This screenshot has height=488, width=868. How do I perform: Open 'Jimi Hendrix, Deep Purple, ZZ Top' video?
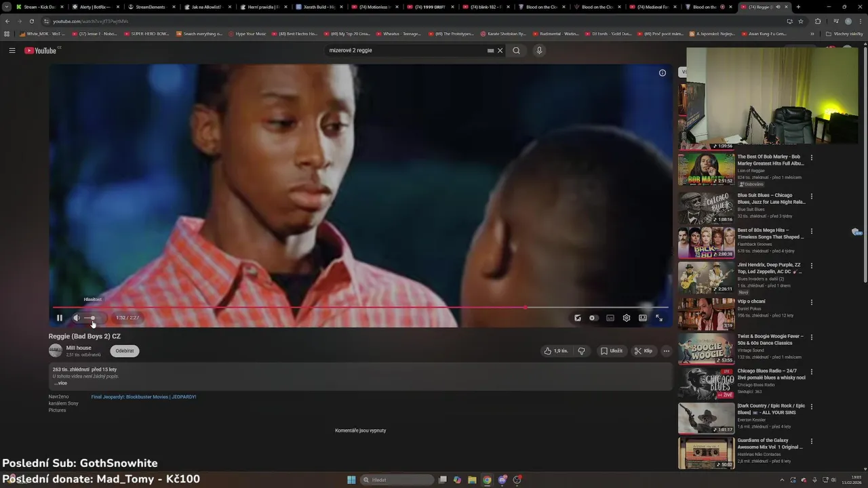coord(771,268)
